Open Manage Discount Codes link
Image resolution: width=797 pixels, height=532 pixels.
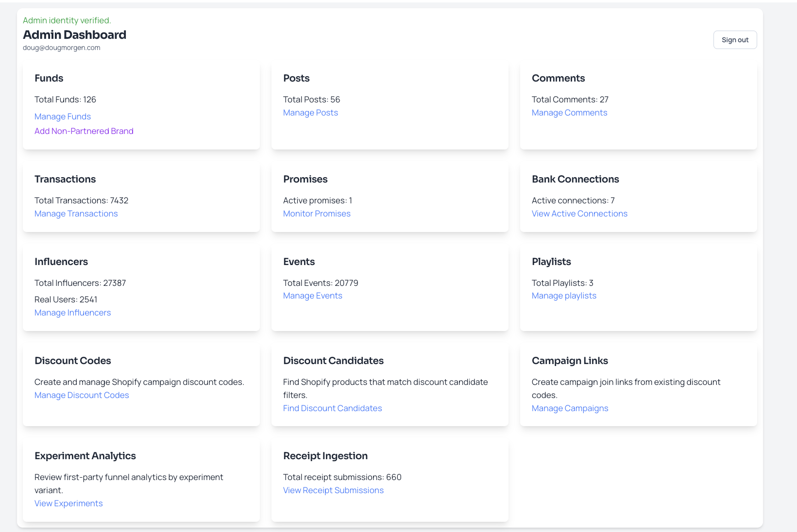82,395
